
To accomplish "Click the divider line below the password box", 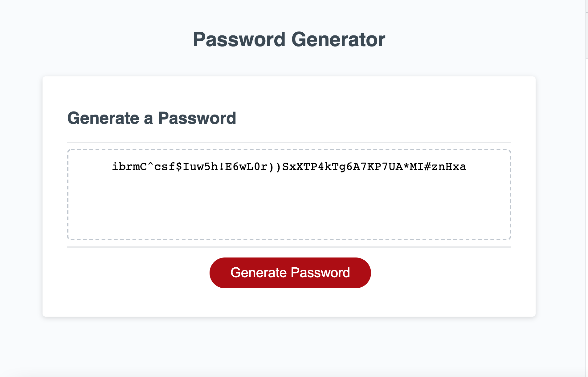I will (289, 246).
